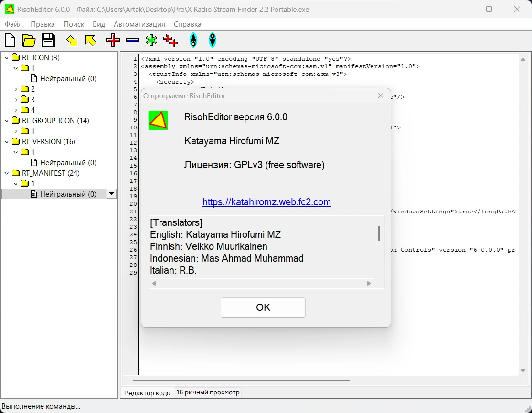Select Нейтральный (0) under RT_VERSION
Image resolution: width=532 pixels, height=413 pixels.
(68, 163)
